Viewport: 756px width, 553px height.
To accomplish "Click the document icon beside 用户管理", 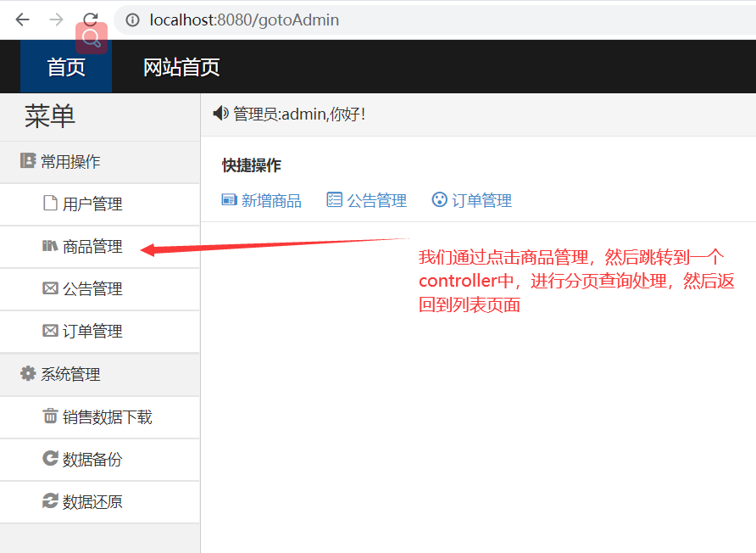I will click(x=50, y=204).
